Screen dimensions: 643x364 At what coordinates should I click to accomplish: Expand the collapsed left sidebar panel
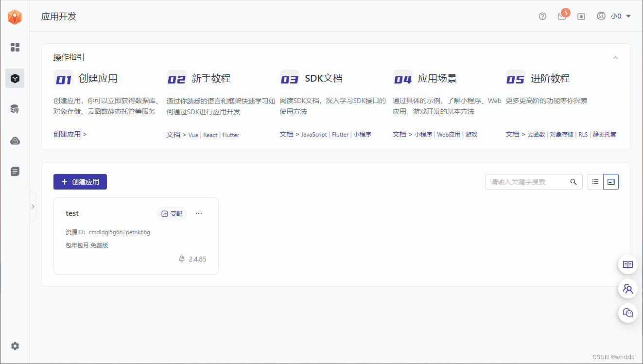(33, 206)
